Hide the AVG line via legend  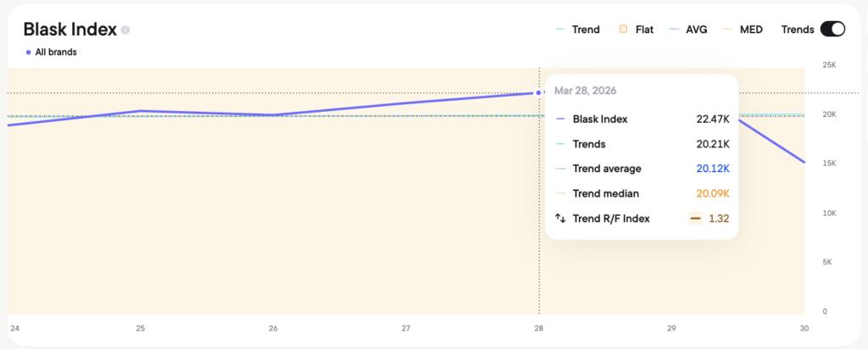click(690, 30)
